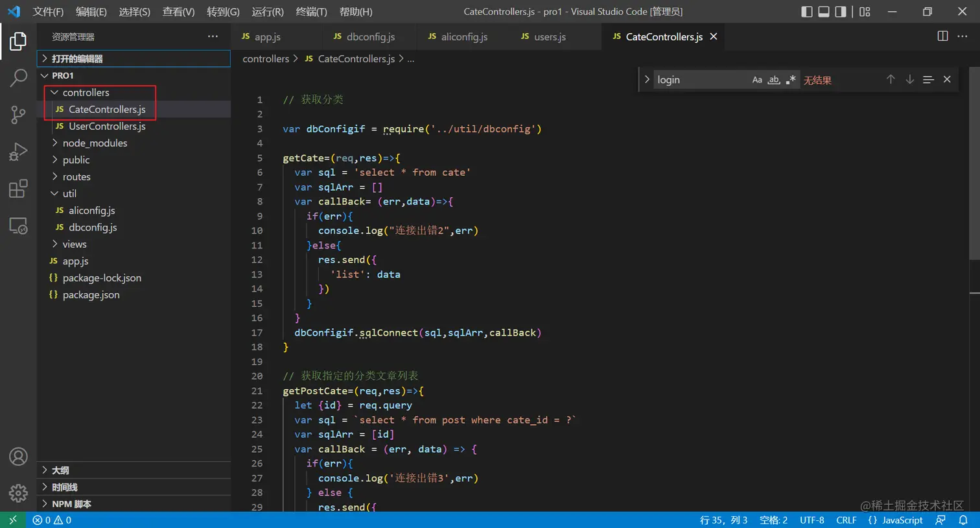Image resolution: width=980 pixels, height=528 pixels.
Task: Switch to the app.js tab
Action: click(277, 36)
